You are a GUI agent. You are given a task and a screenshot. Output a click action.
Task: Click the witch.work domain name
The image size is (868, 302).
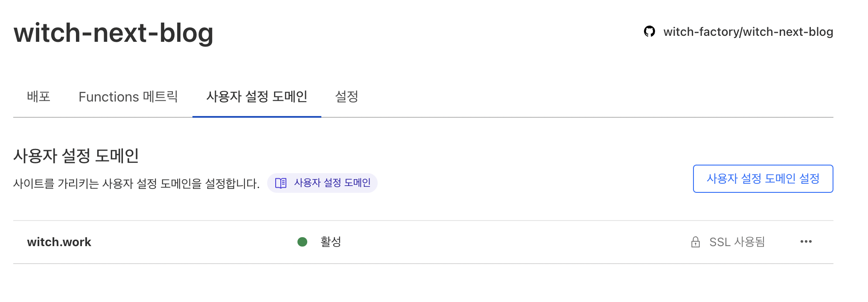59,242
